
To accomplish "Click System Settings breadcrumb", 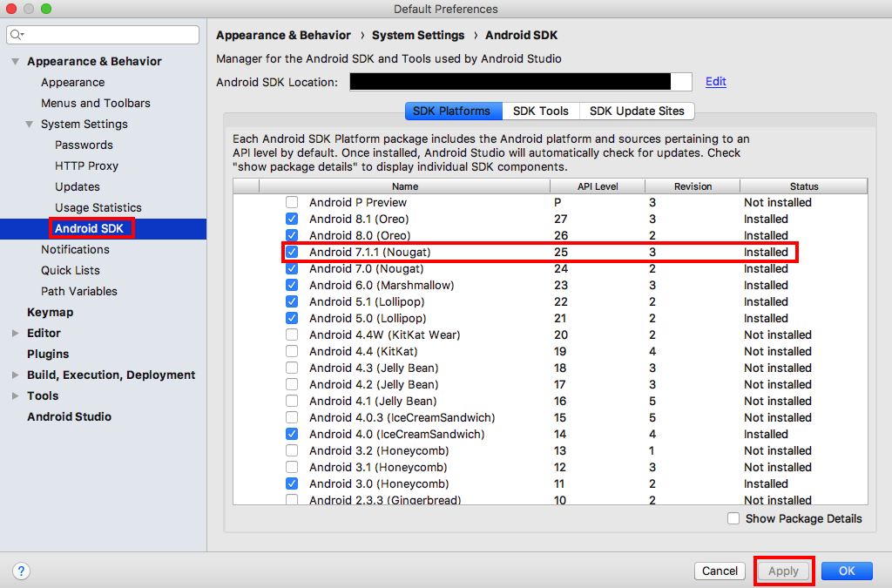I will click(x=418, y=35).
